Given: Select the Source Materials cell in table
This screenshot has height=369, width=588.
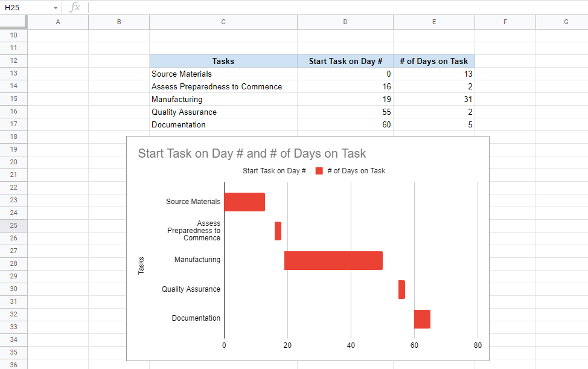Looking at the screenshot, I should pos(223,74).
